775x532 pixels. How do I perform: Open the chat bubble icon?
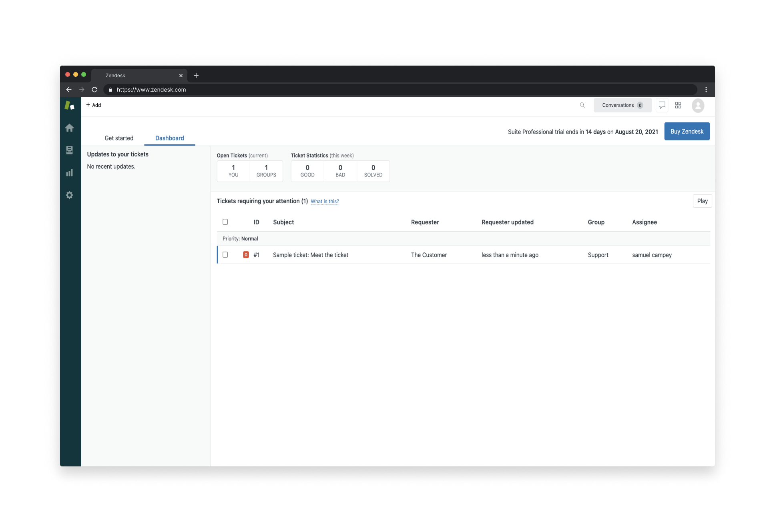(x=662, y=105)
